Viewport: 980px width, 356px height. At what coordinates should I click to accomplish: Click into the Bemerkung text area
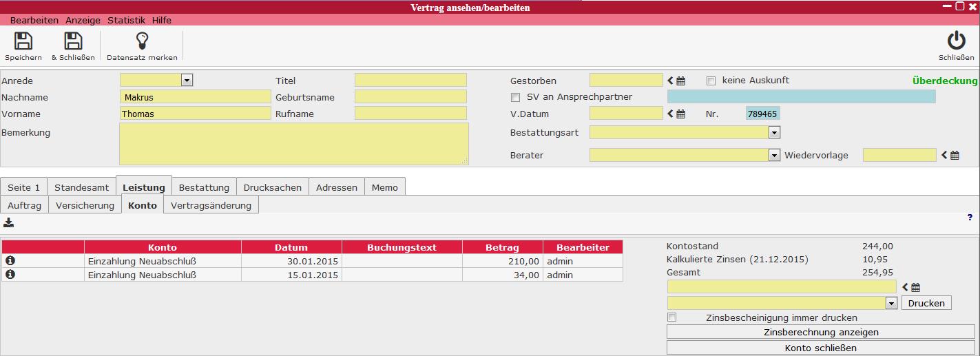(293, 144)
